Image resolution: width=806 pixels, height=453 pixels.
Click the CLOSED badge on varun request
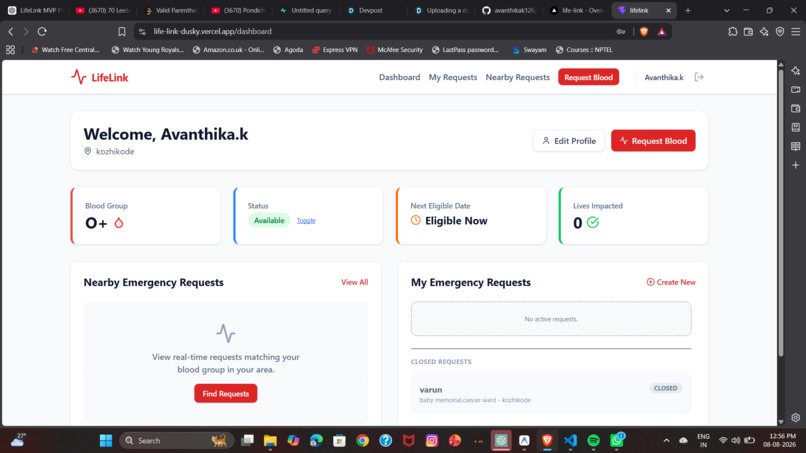[x=665, y=388]
